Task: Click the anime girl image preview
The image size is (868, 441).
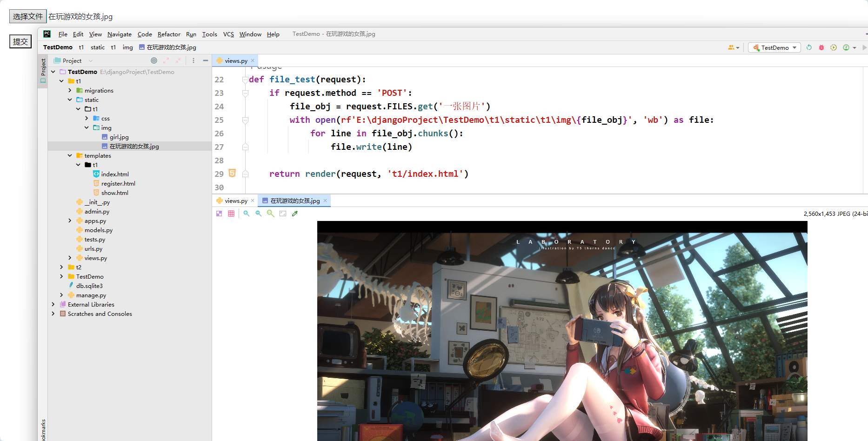Action: pyautogui.click(x=562, y=331)
